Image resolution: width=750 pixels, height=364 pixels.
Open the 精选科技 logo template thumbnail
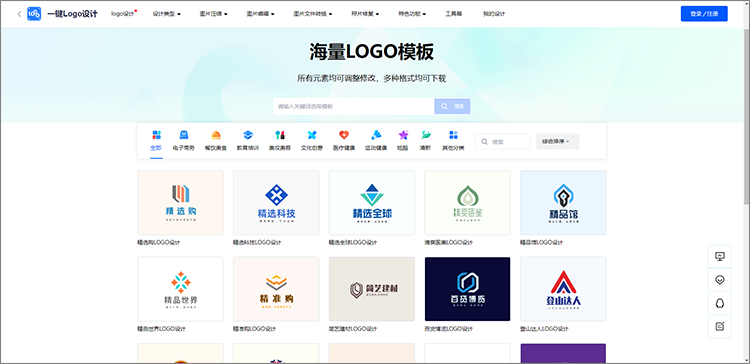pos(276,203)
